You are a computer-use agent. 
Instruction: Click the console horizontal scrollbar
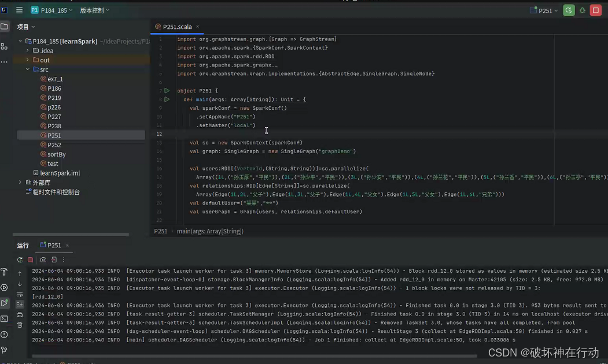(255, 356)
